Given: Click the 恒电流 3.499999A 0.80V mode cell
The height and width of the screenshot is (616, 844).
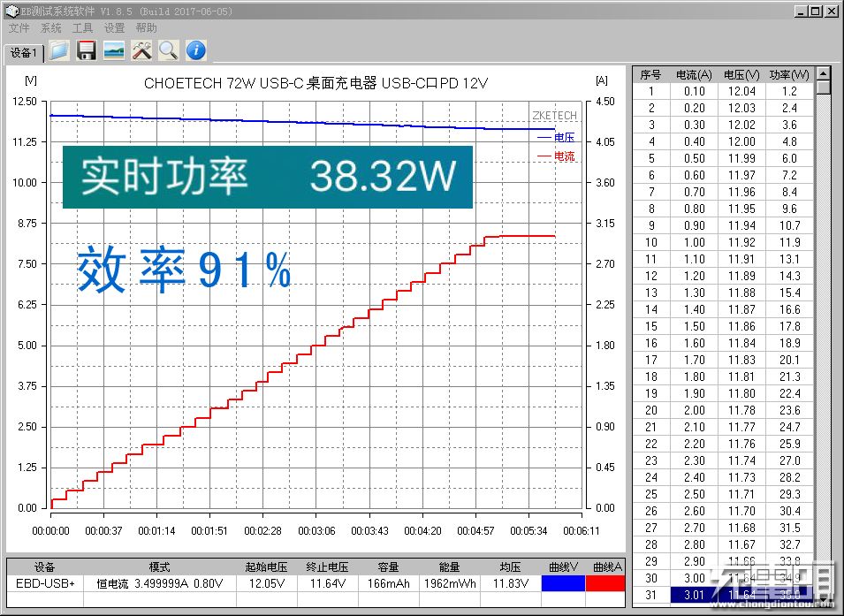Looking at the screenshot, I should tap(159, 583).
